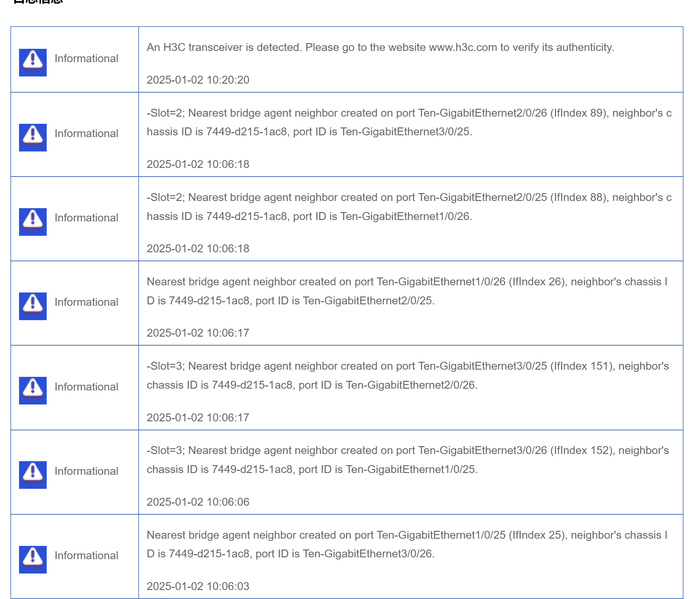This screenshot has width=700, height=599.
Task: Click Informational label of first log row
Action: pos(86,59)
